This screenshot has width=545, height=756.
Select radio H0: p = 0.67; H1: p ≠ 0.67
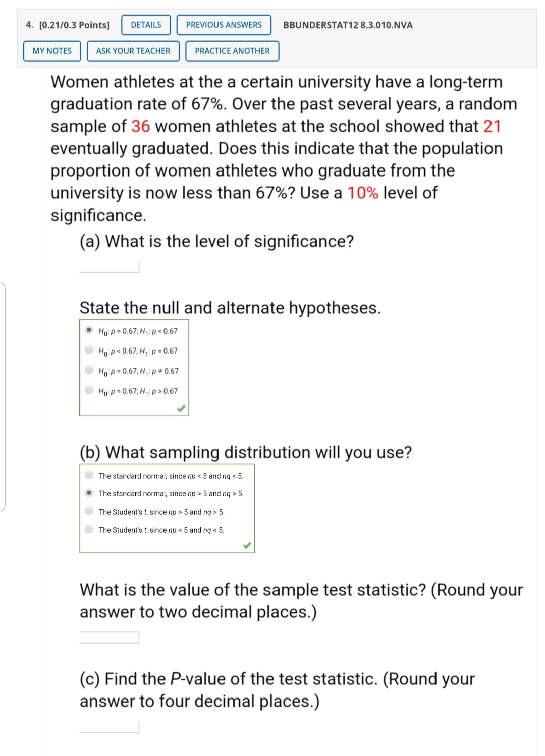tap(89, 370)
